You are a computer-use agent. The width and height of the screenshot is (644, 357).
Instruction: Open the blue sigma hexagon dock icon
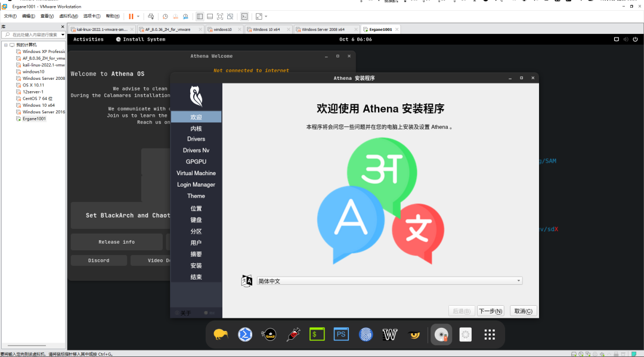pyautogui.click(x=245, y=335)
